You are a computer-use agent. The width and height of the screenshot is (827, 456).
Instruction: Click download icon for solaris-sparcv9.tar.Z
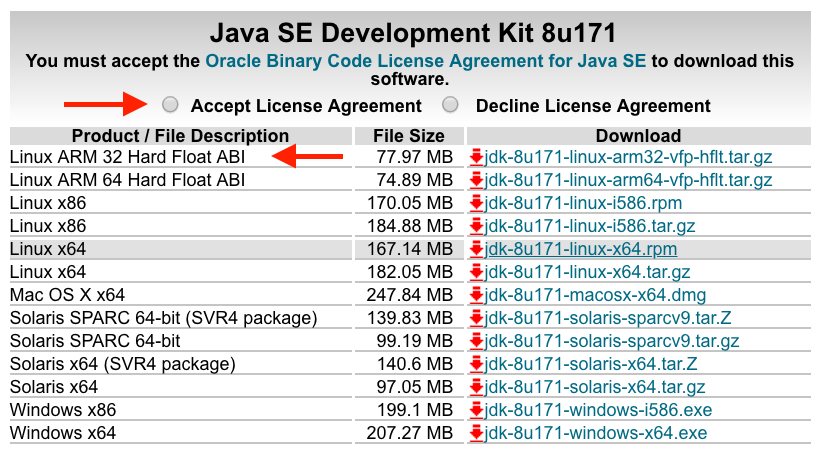[476, 319]
